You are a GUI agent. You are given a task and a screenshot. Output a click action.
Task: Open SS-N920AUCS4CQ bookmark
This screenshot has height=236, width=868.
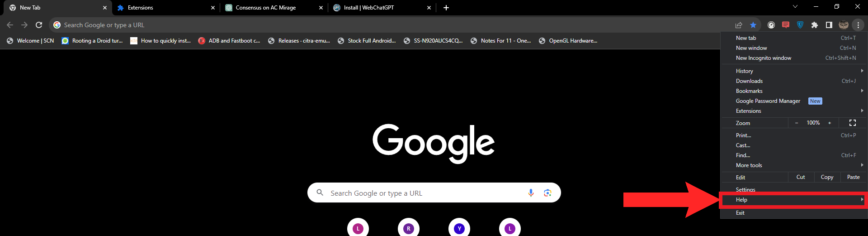coord(433,41)
